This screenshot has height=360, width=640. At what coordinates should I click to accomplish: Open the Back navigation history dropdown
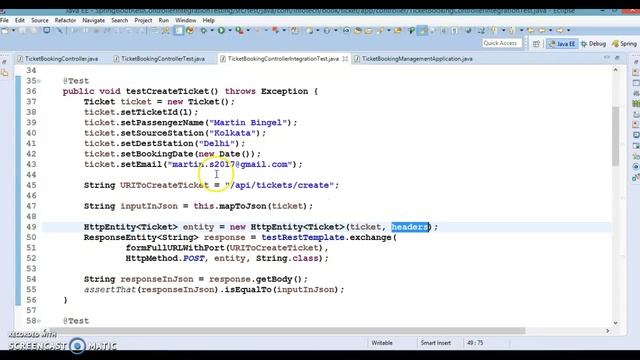coord(550,31)
